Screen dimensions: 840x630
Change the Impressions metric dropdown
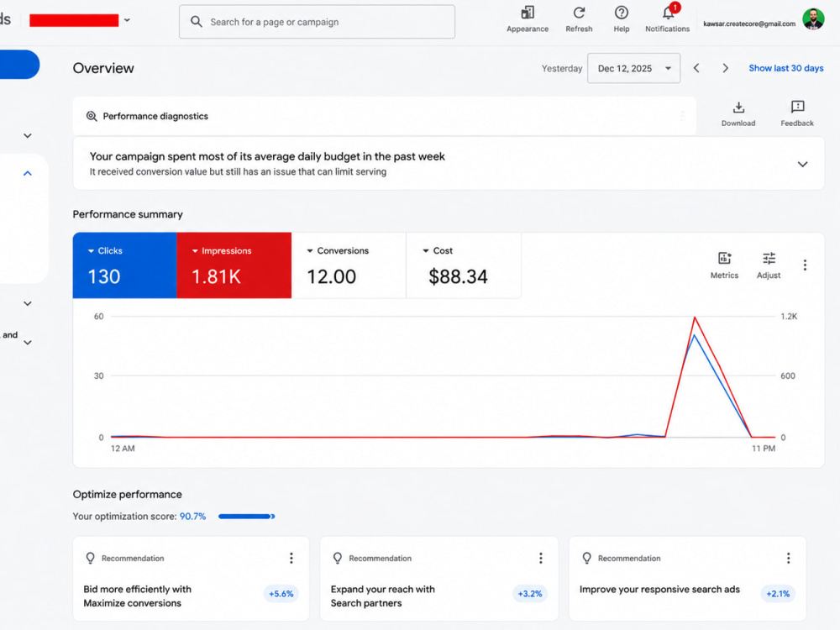(x=195, y=250)
